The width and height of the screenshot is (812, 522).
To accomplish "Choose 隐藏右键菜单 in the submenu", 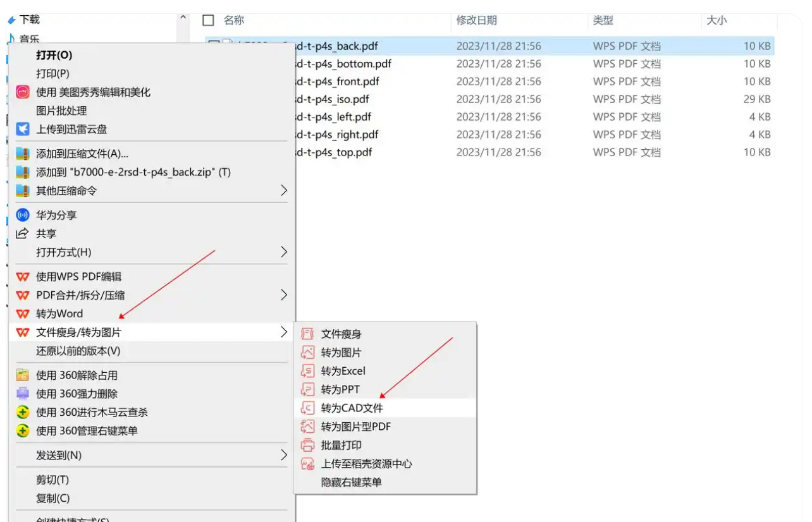I will tap(352, 482).
